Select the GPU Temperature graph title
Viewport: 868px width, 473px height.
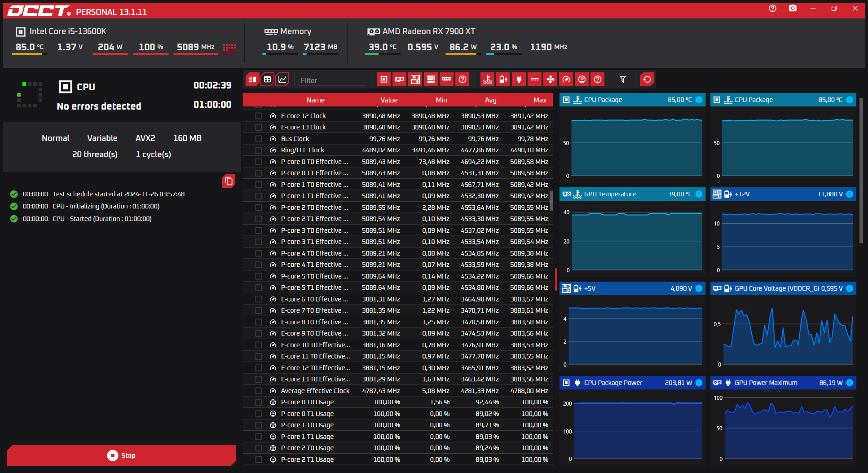[610, 194]
